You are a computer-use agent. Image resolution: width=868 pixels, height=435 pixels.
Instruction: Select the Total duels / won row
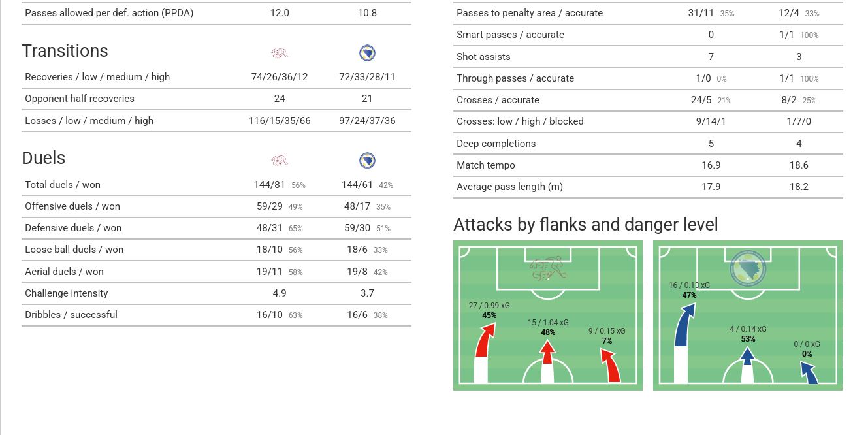point(216,185)
